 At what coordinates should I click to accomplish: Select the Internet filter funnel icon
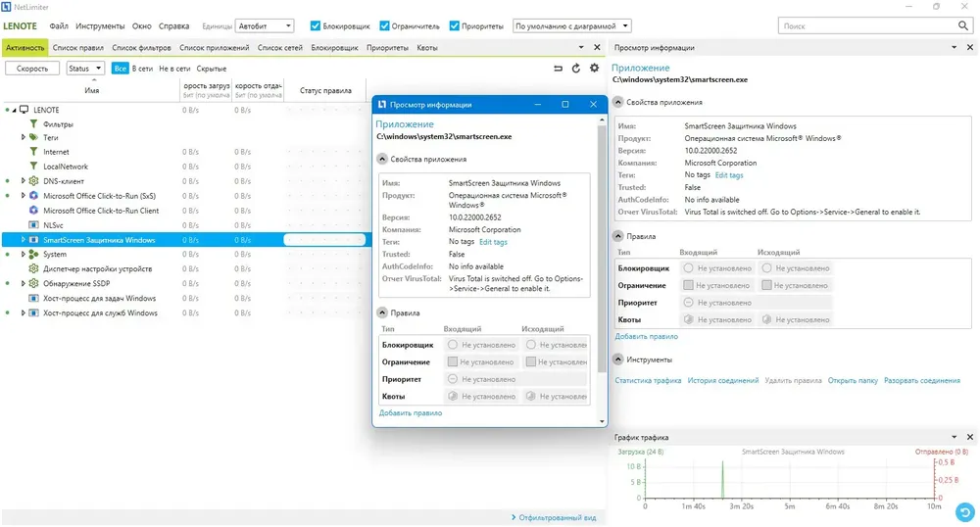(x=33, y=152)
